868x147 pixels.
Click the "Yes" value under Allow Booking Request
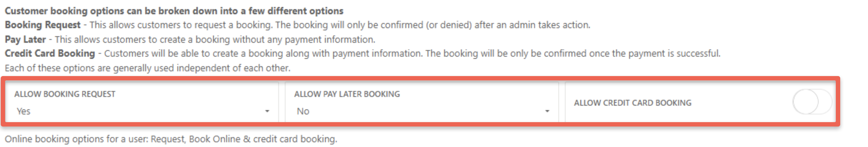coord(24,111)
